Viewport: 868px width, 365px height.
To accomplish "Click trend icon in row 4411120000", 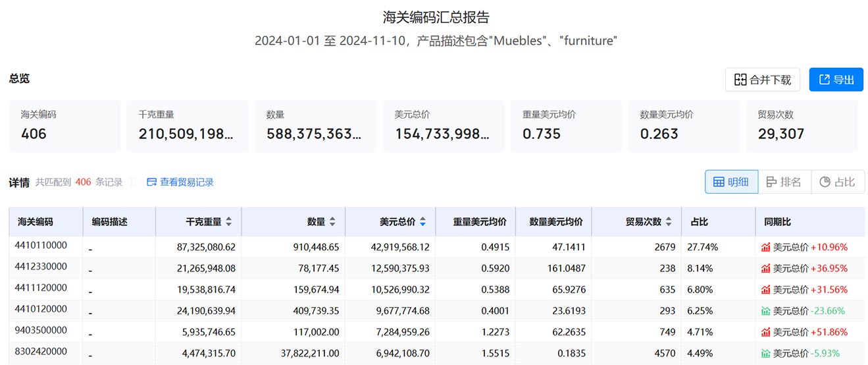I will pyautogui.click(x=765, y=289).
